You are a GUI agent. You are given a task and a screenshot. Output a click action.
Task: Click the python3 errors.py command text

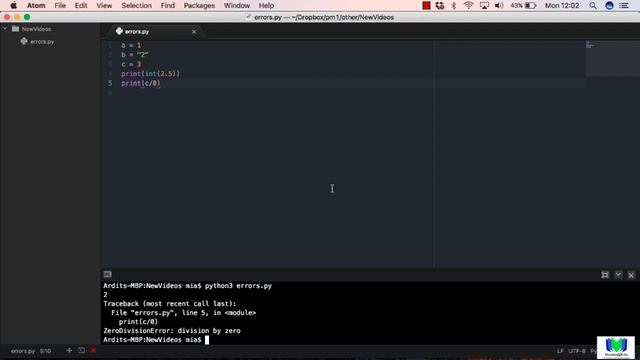coord(238,286)
